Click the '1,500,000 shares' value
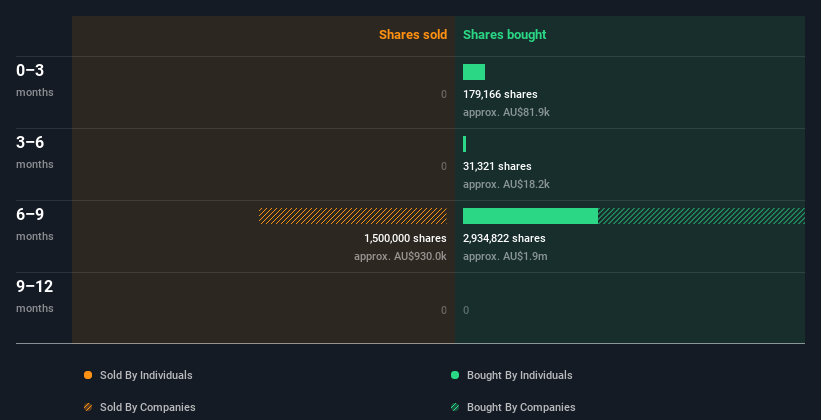 (x=405, y=238)
